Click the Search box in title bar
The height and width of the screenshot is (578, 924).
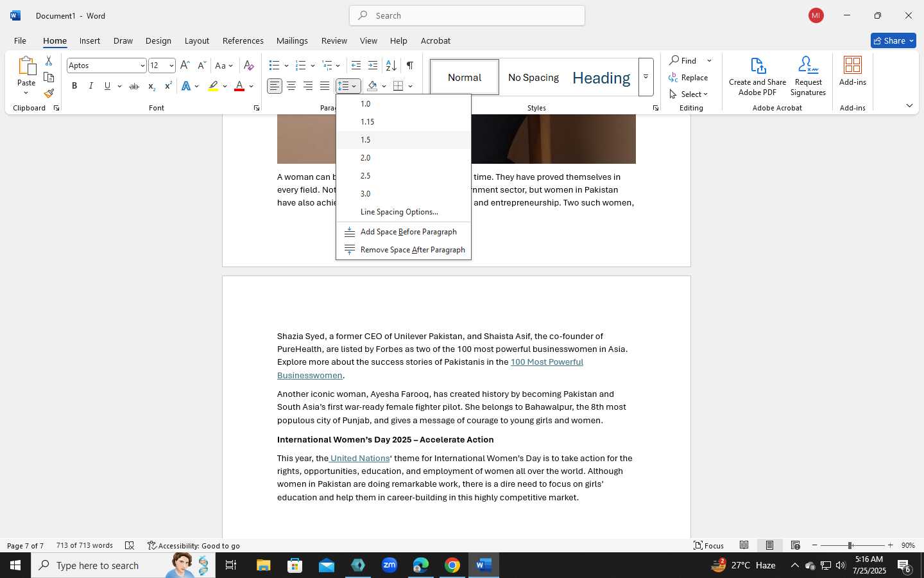[x=467, y=15]
